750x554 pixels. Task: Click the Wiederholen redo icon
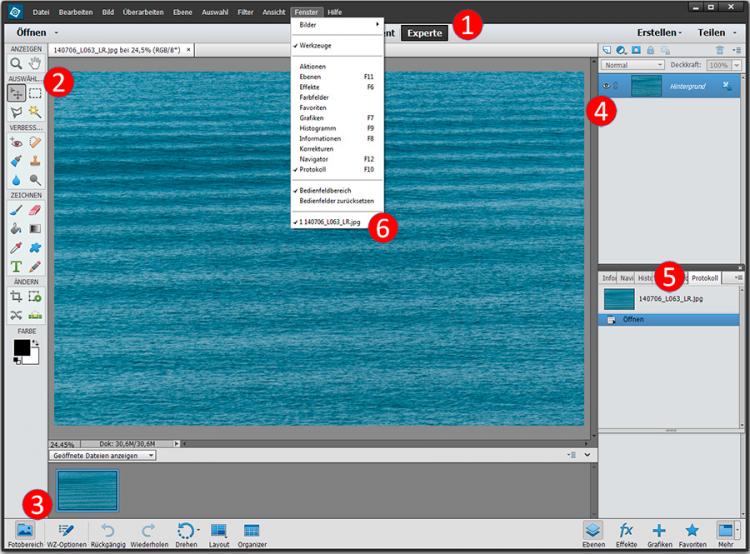click(x=147, y=529)
